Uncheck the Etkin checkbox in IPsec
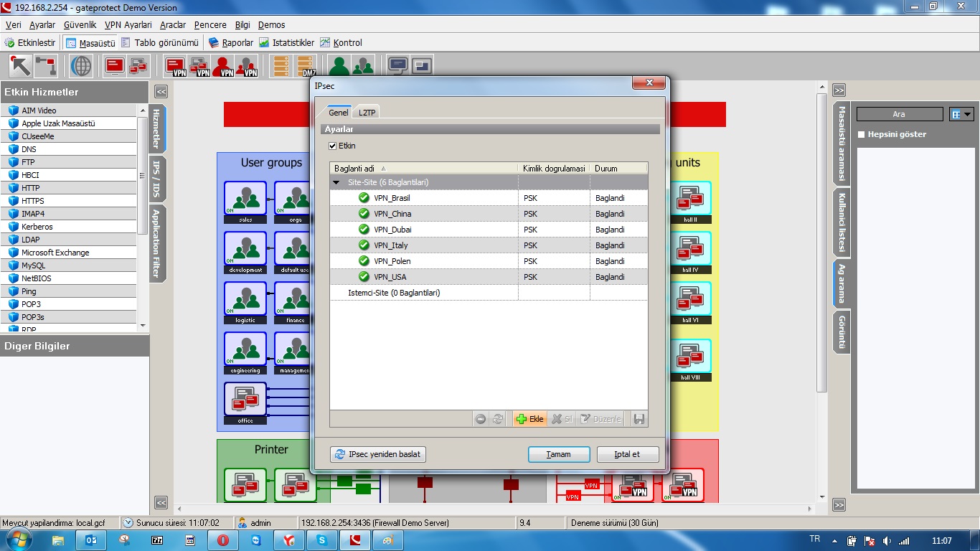This screenshot has width=980, height=551. tap(332, 146)
